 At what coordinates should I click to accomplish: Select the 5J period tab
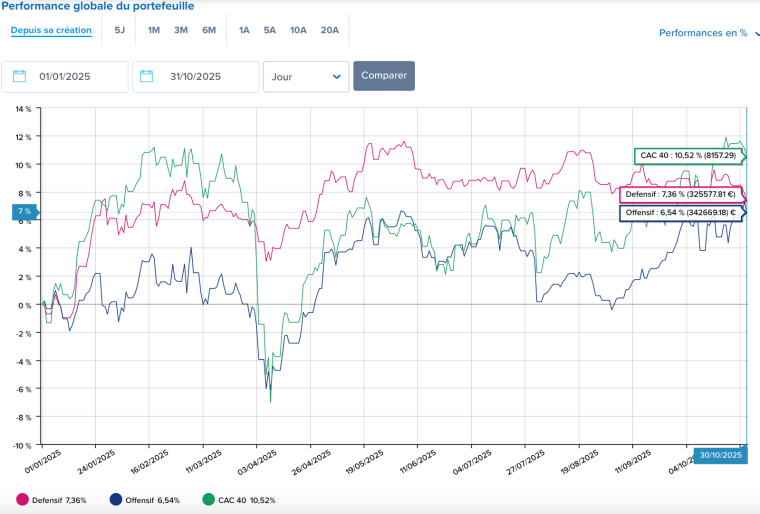click(x=120, y=30)
